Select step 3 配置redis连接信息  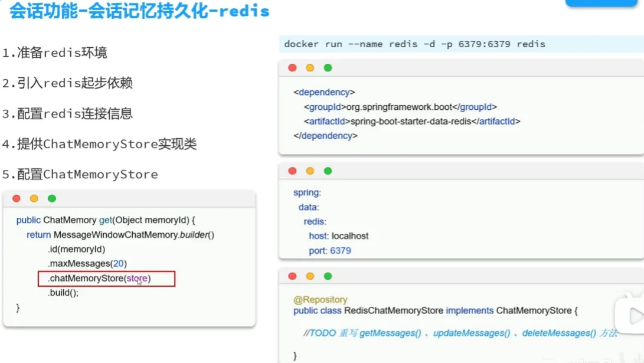point(67,114)
